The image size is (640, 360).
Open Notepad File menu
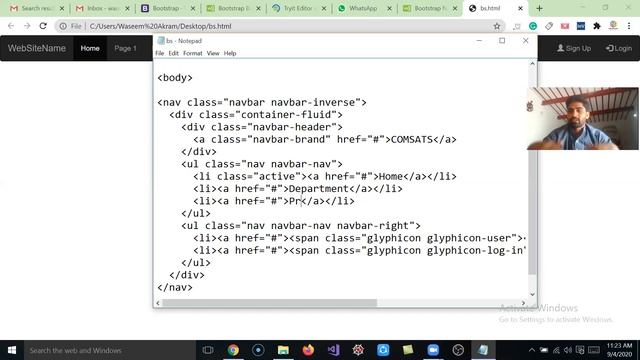click(x=160, y=53)
